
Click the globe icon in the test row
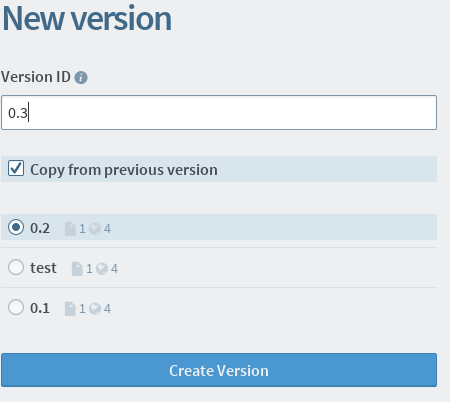pos(102,269)
